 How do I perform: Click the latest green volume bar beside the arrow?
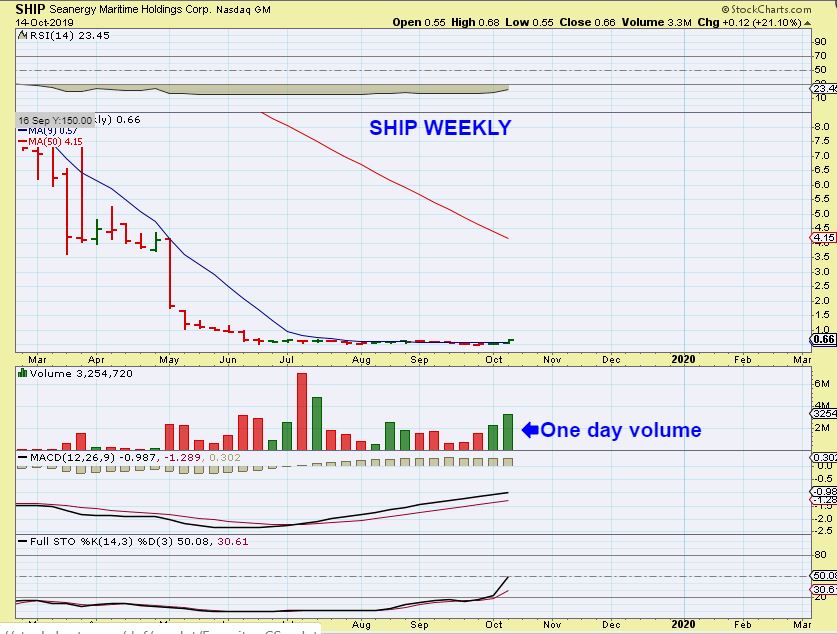click(508, 432)
